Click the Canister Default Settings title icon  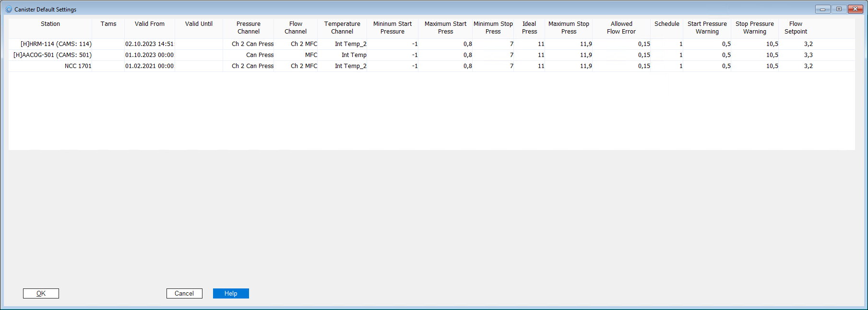coord(9,9)
